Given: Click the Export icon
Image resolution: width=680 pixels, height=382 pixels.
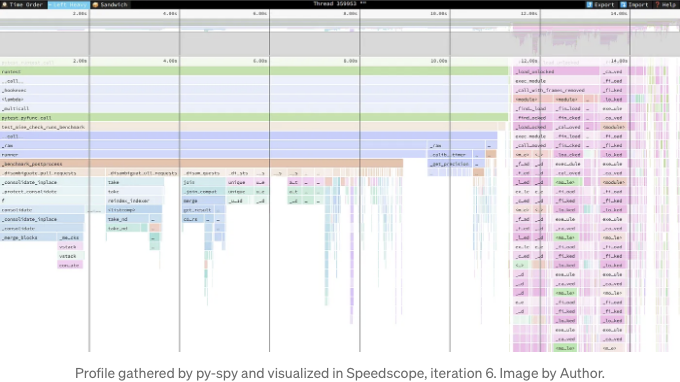Looking at the screenshot, I should [589, 4].
